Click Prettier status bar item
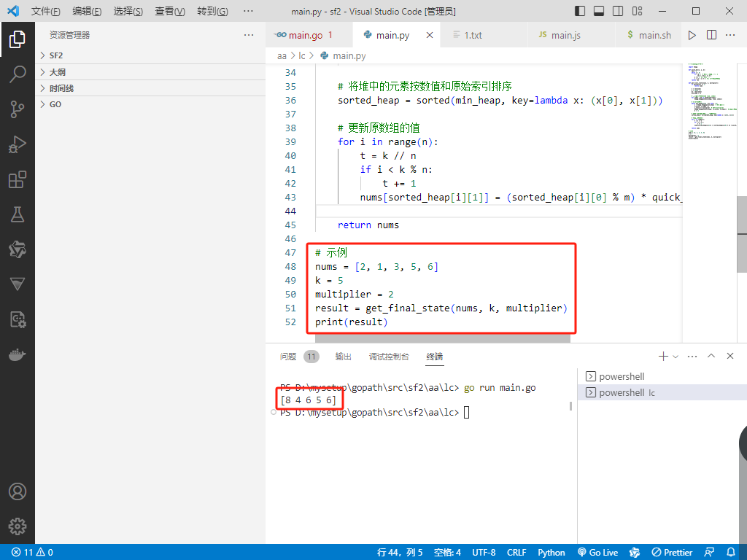The image size is (747, 560). 672,553
